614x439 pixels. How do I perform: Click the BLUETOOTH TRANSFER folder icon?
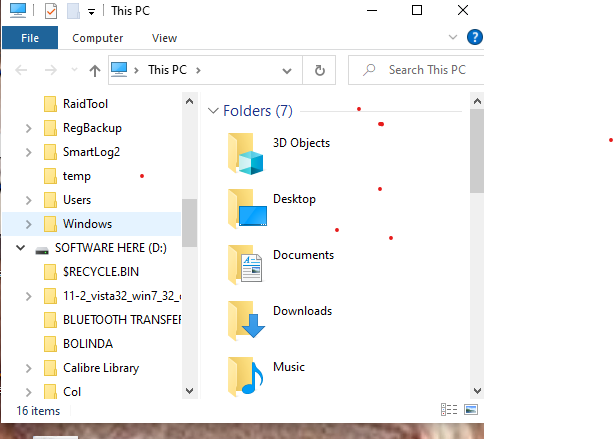(50, 320)
